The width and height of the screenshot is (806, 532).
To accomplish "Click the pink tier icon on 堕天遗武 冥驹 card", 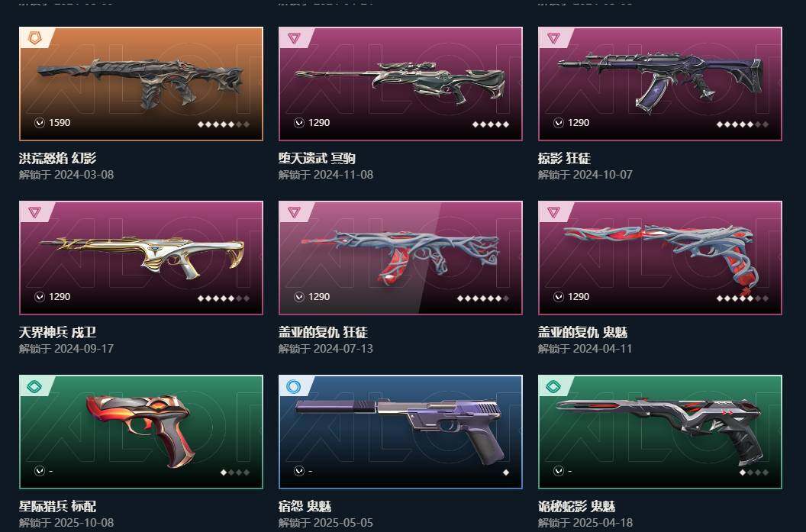I will pyautogui.click(x=294, y=37).
